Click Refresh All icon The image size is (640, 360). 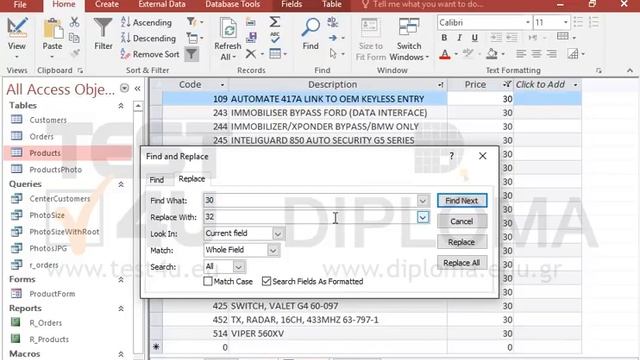(x=227, y=39)
